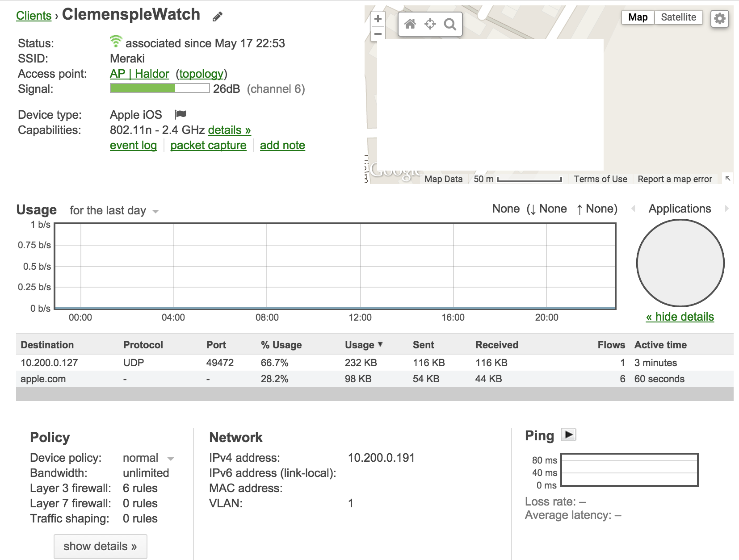This screenshot has height=560, width=739.
Task: Open the Device policy dropdown
Action: click(148, 458)
